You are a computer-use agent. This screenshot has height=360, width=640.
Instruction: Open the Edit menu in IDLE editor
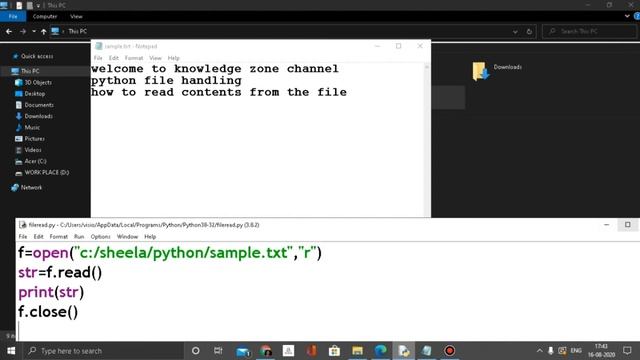[38, 236]
